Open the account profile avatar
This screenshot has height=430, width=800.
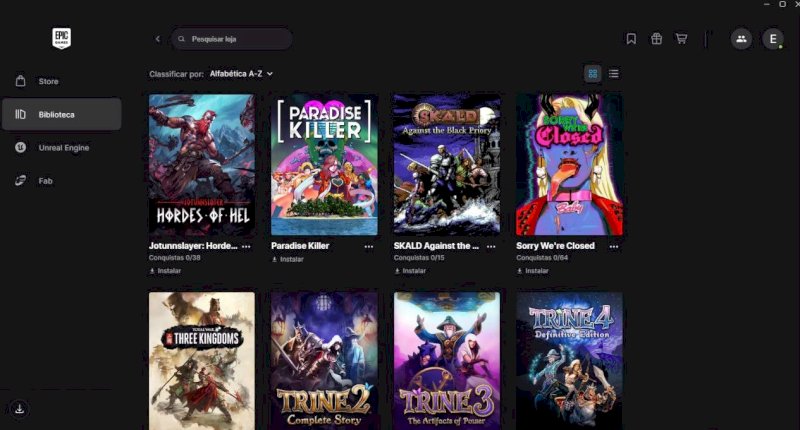pos(772,39)
